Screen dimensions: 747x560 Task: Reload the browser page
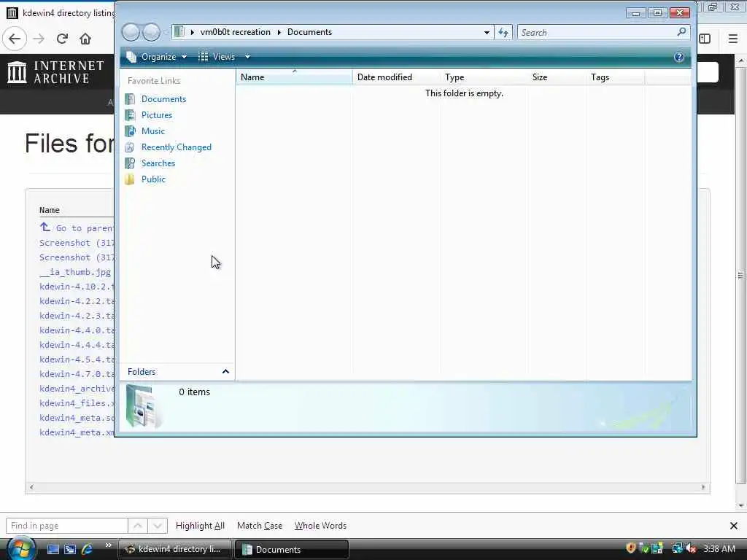[62, 39]
